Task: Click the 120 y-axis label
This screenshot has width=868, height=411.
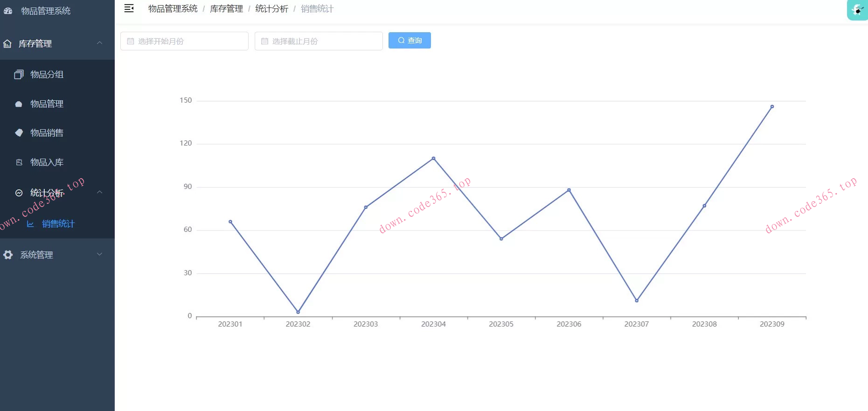Action: click(x=186, y=143)
